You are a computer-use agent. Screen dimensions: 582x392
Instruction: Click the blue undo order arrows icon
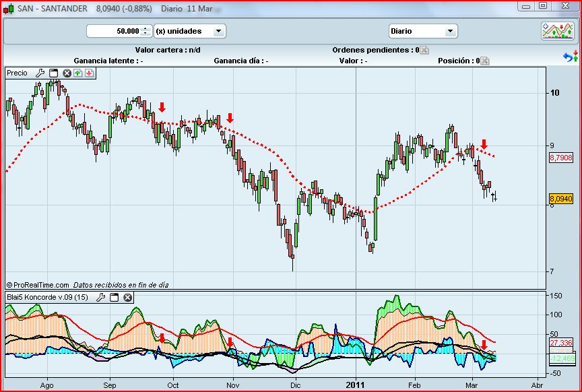coord(570,57)
